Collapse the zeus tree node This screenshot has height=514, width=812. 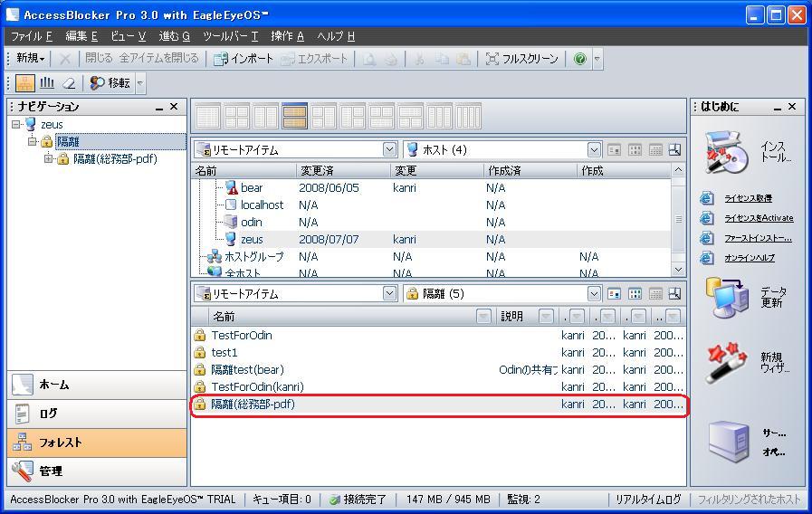click(x=15, y=124)
